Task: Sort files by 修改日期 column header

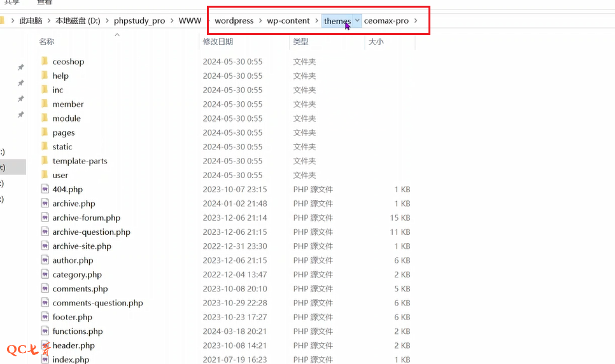Action: click(x=218, y=41)
